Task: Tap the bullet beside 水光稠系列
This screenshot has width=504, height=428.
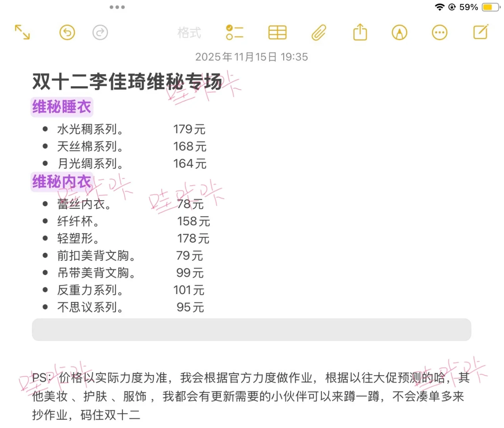Action: point(44,128)
